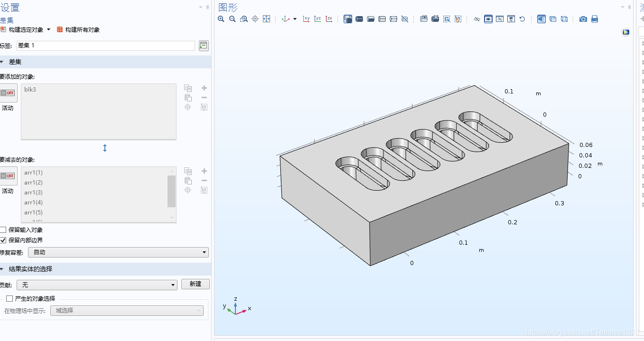
Task: Click minus icon for objects to subtract
Action: click(x=204, y=181)
